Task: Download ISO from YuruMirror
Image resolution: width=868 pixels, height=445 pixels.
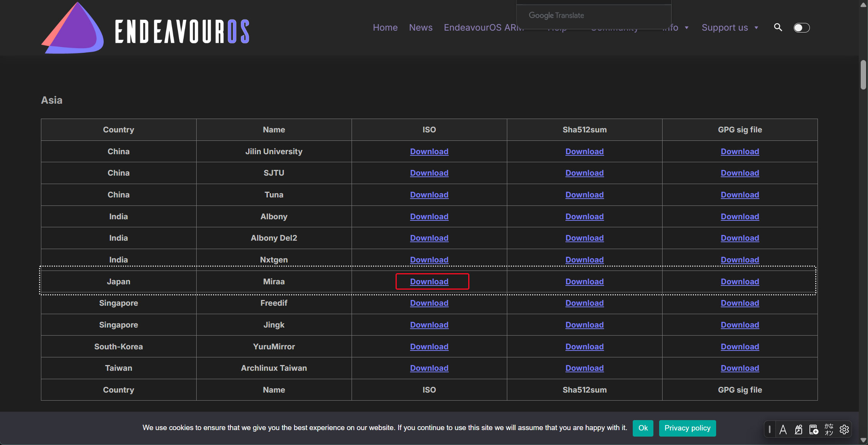Action: point(429,347)
